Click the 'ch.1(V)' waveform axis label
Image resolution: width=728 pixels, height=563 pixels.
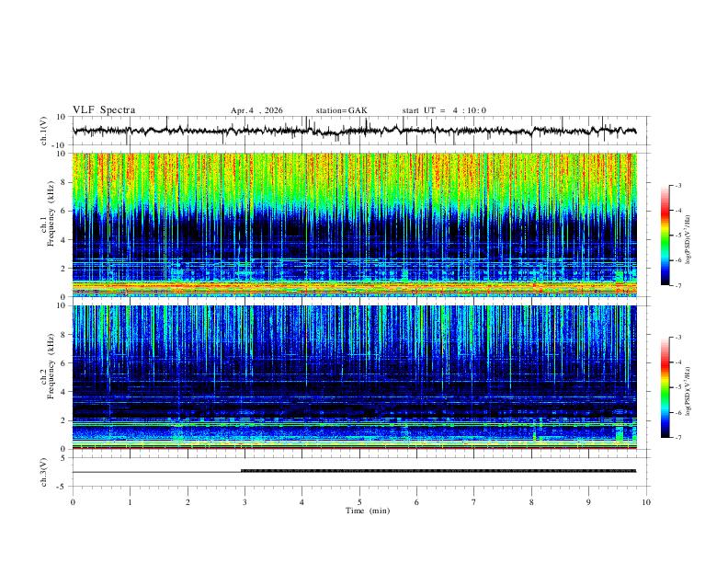coord(43,131)
